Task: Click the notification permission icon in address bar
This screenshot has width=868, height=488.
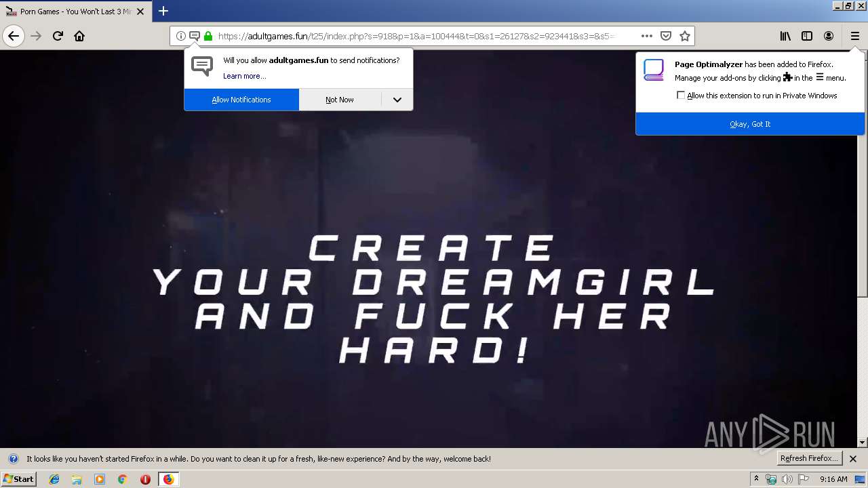Action: (195, 36)
